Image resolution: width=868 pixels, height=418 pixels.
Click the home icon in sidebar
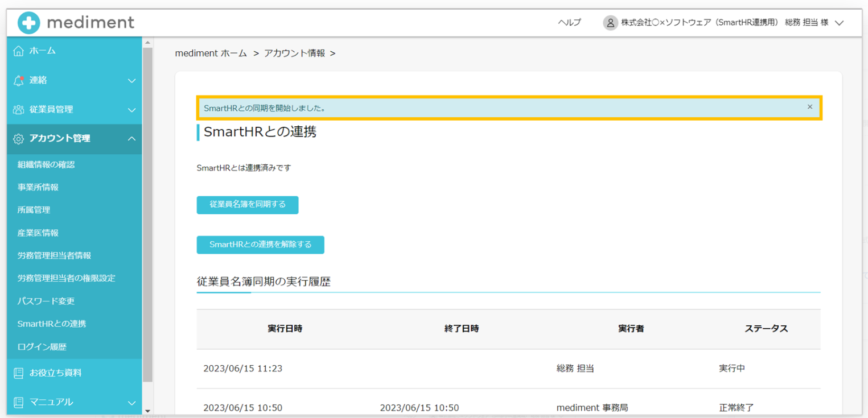[18, 51]
